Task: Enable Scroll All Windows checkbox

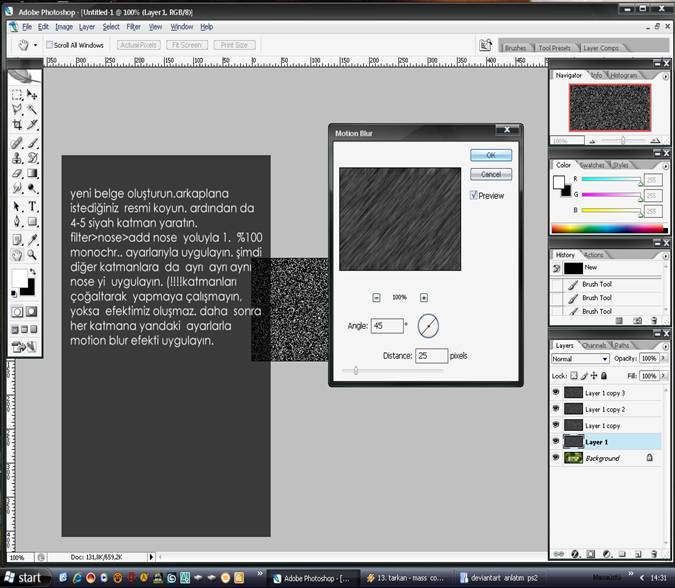Action: (x=50, y=45)
